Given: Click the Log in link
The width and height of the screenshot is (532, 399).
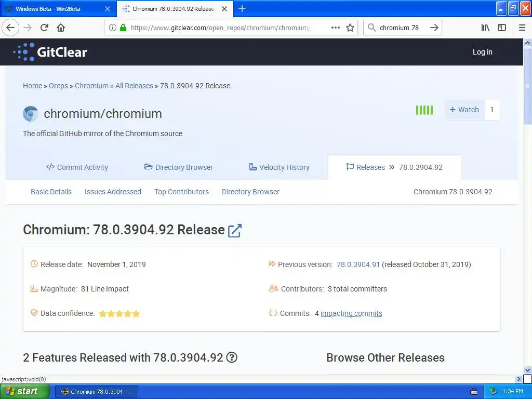Looking at the screenshot, I should (483, 52).
